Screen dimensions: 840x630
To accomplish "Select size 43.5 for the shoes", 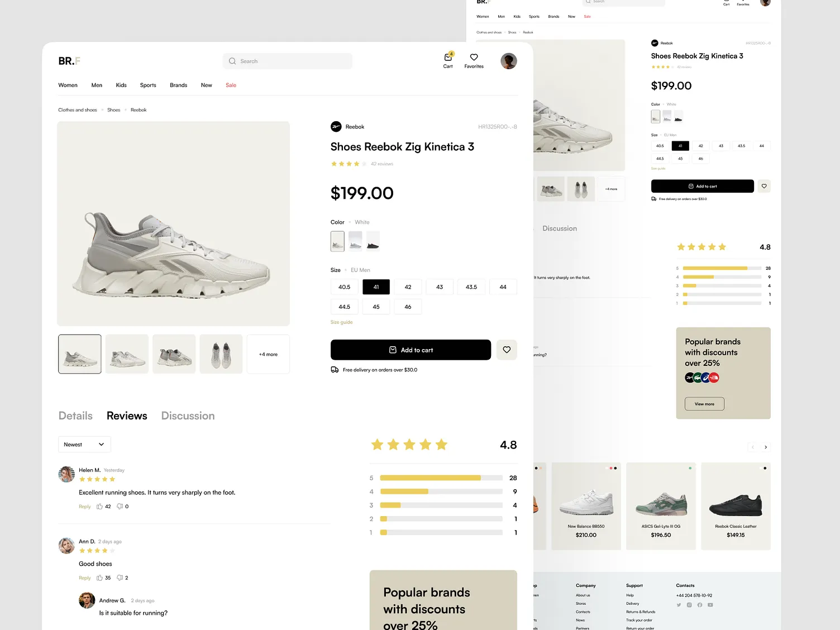I will (x=471, y=287).
